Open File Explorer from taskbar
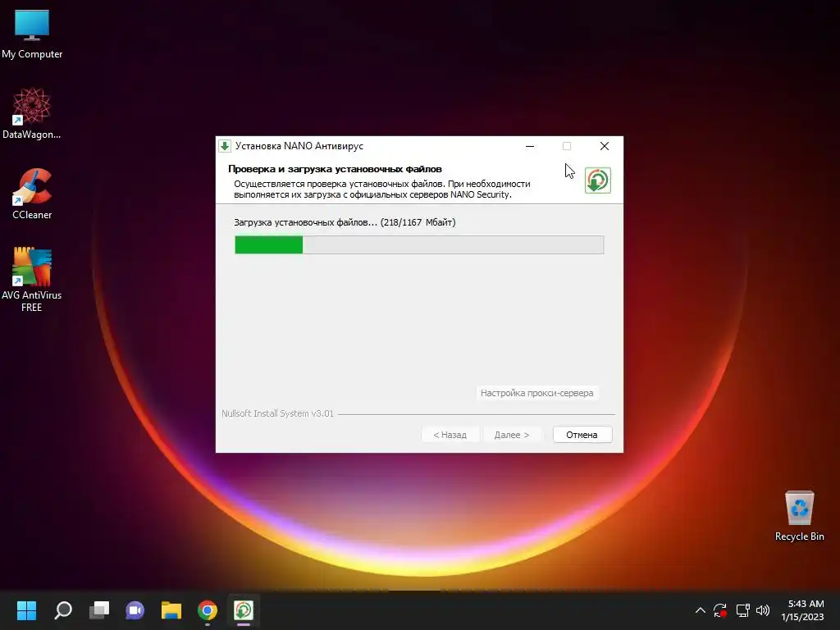Image resolution: width=840 pixels, height=630 pixels. click(x=171, y=610)
